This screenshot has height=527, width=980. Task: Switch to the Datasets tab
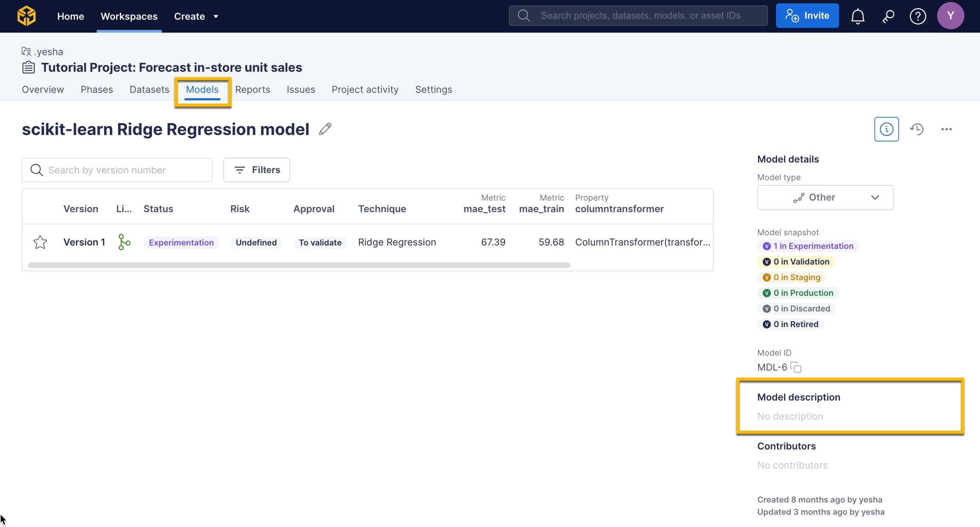(149, 89)
